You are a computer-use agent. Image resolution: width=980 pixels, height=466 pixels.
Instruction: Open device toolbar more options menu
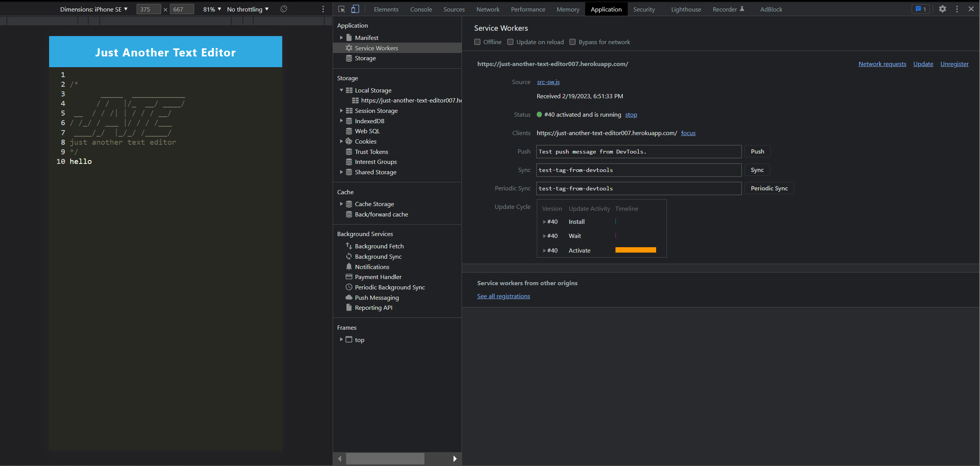[x=323, y=9]
